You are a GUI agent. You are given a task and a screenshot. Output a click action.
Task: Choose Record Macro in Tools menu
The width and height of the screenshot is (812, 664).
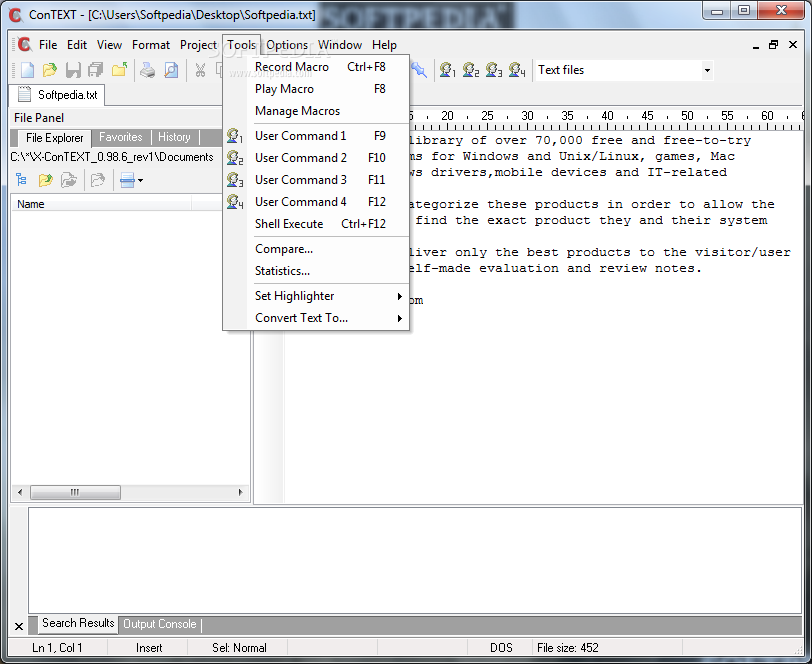(316, 67)
